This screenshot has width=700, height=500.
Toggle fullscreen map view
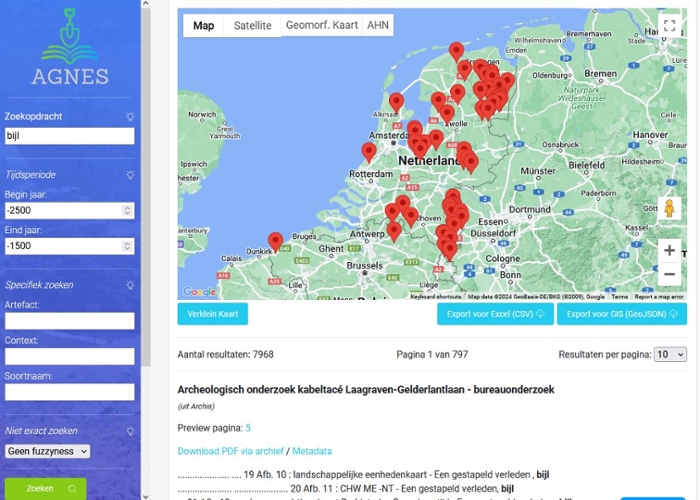[669, 25]
